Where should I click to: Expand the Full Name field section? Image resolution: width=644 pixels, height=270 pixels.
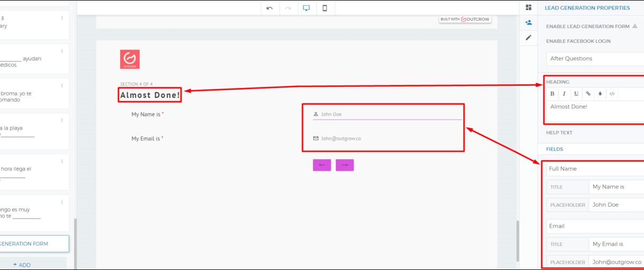coord(595,169)
